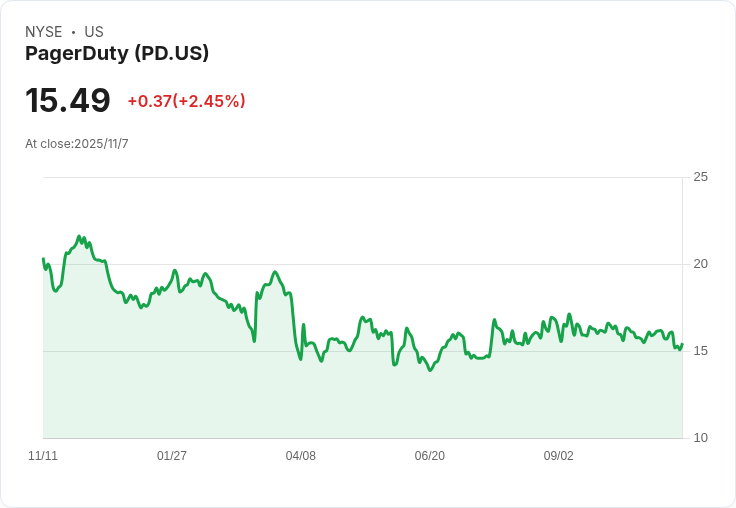Click the rightmost end of the price line

click(x=681, y=344)
